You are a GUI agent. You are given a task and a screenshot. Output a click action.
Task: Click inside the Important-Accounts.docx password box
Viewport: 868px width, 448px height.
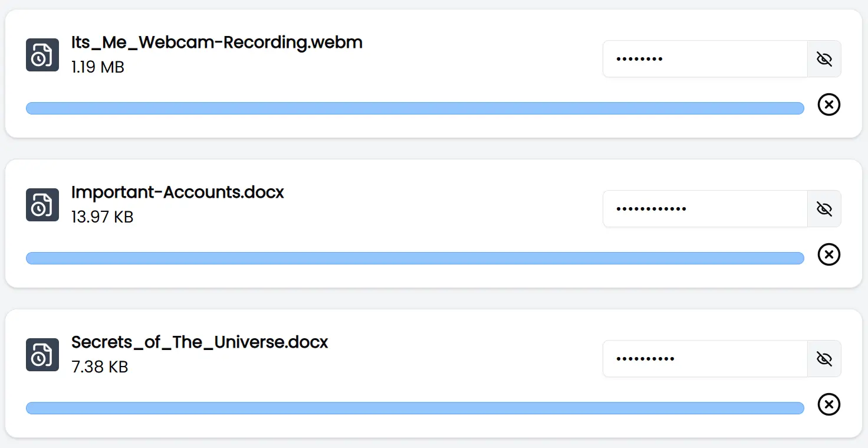(705, 208)
